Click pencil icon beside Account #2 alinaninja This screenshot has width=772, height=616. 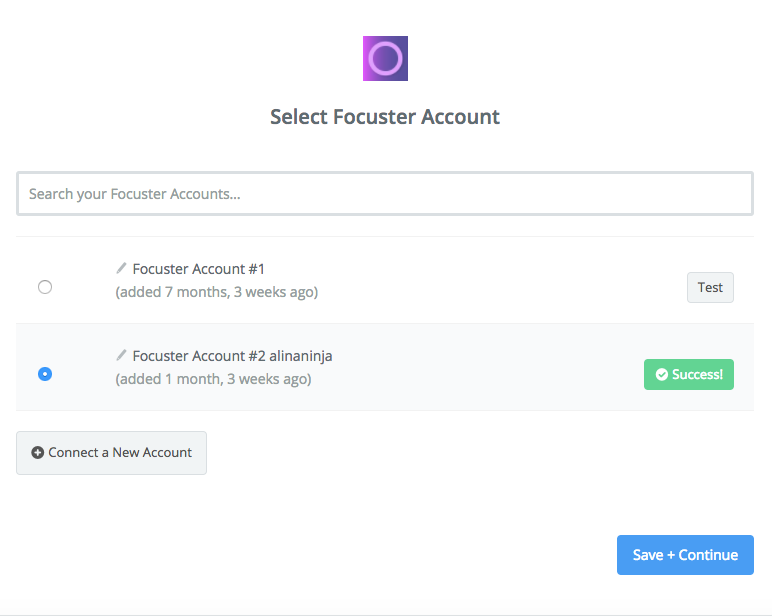click(121, 355)
